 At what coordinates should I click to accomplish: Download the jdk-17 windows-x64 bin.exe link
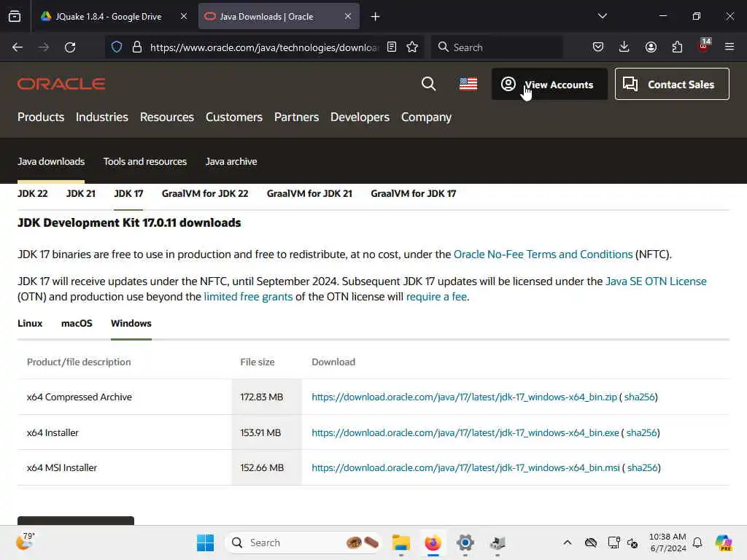pyautogui.click(x=465, y=433)
